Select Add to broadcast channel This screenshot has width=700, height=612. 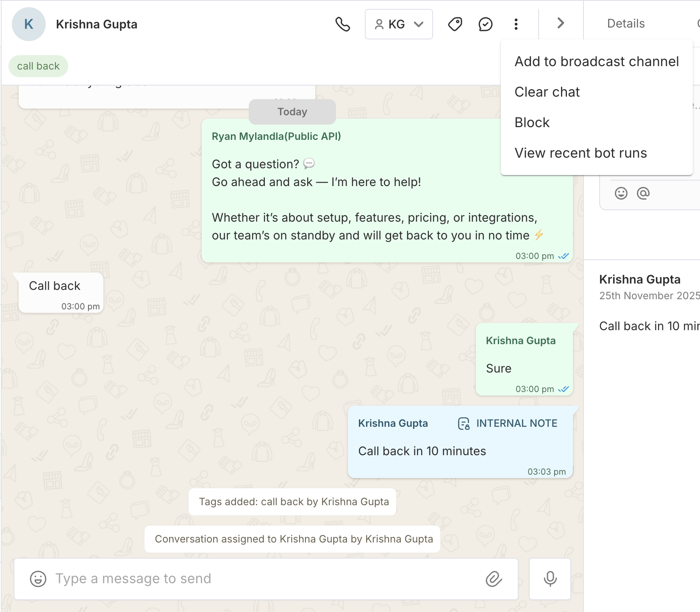pyautogui.click(x=596, y=61)
